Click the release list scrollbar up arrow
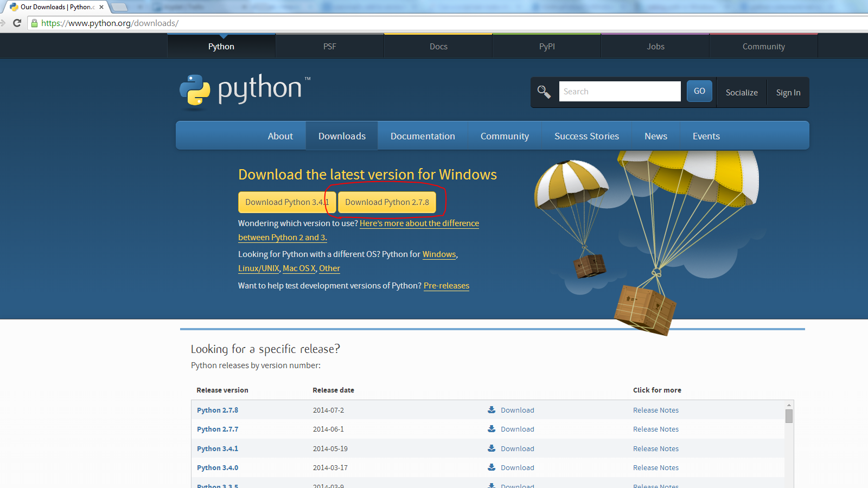This screenshot has height=488, width=868. pos(789,405)
